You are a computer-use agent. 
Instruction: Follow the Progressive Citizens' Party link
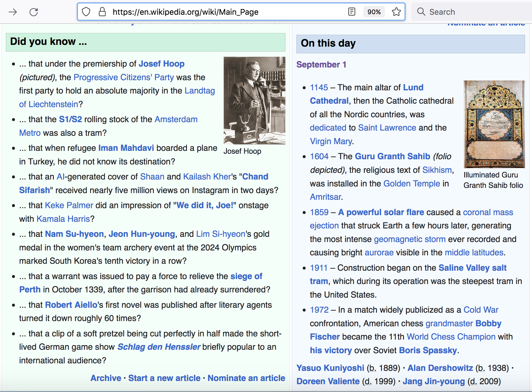click(x=124, y=77)
